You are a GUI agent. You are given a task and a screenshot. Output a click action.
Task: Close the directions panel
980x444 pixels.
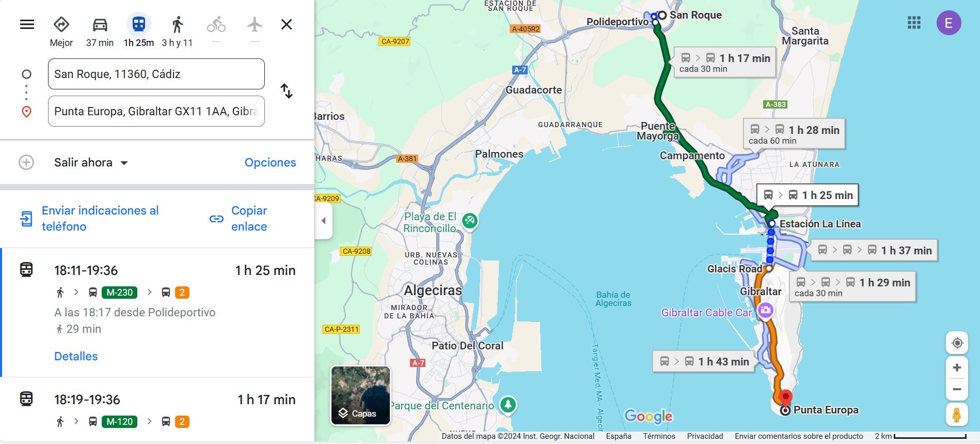[287, 24]
